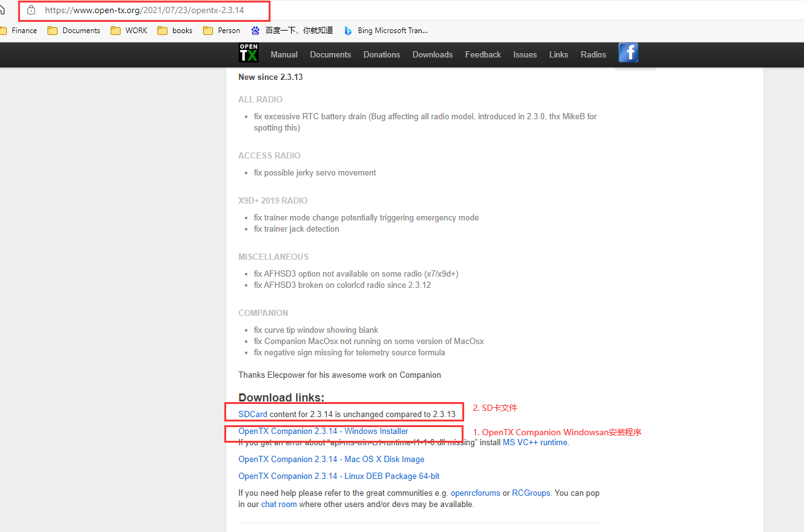
Task: Click the browser home icon
Action: [x=2, y=10]
